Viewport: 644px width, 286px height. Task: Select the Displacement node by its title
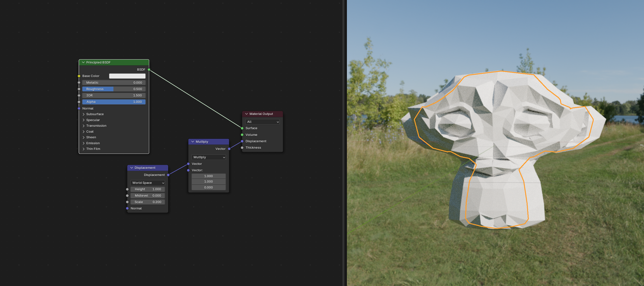[145, 168]
